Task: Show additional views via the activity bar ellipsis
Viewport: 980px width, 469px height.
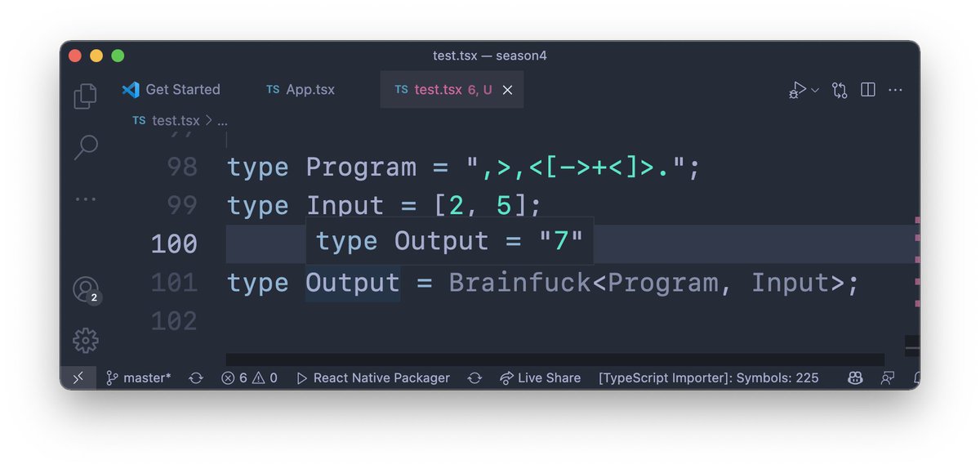Action: pos(86,199)
